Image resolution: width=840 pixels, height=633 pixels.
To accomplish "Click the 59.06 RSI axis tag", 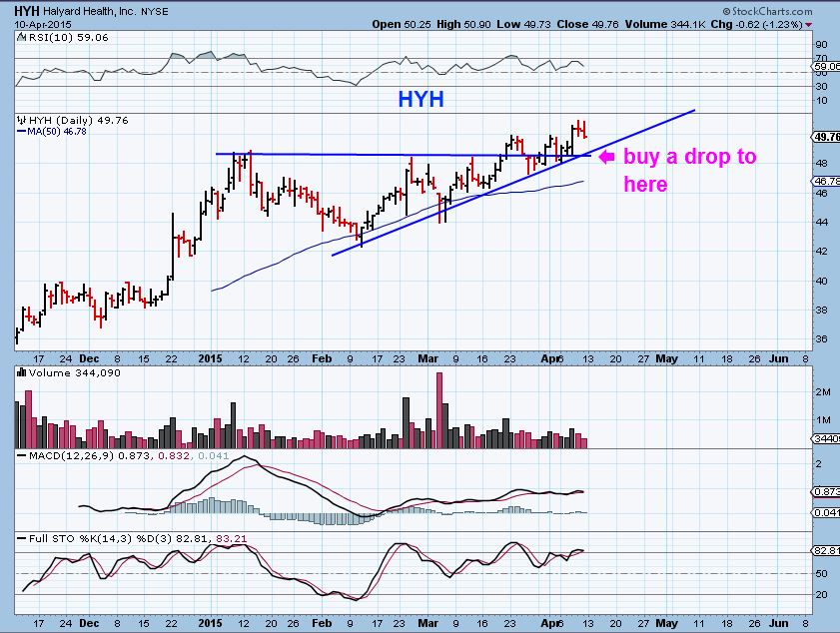I will click(x=826, y=67).
